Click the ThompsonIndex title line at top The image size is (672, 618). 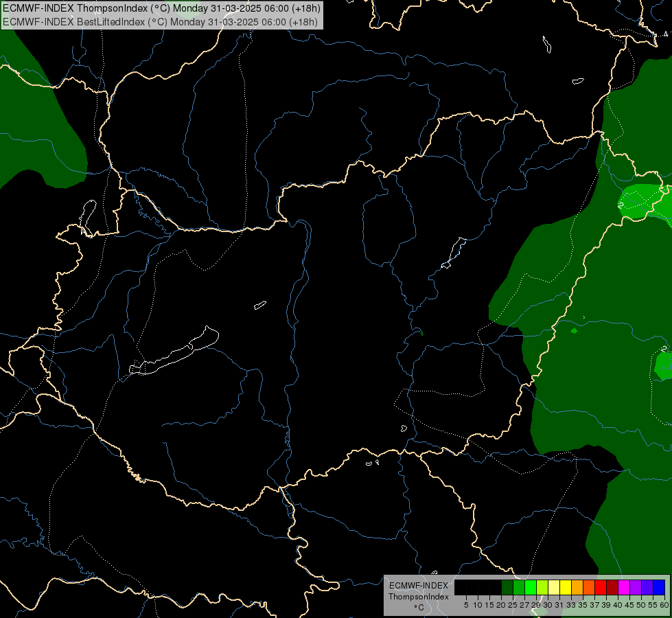[x=161, y=8]
